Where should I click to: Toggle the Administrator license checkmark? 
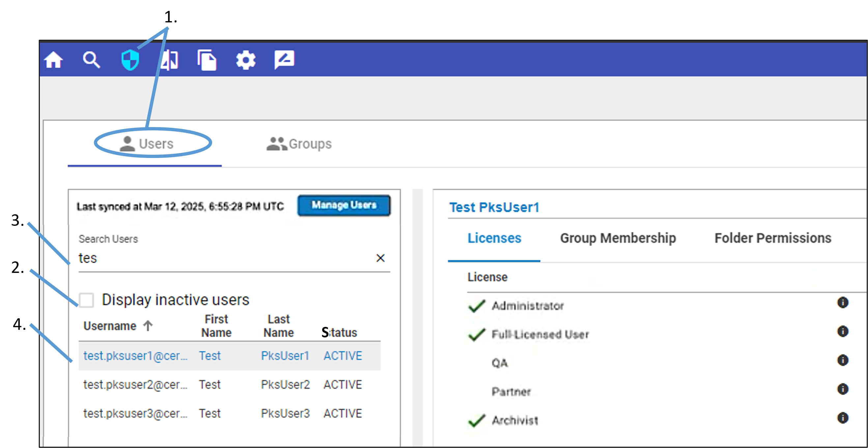(476, 305)
